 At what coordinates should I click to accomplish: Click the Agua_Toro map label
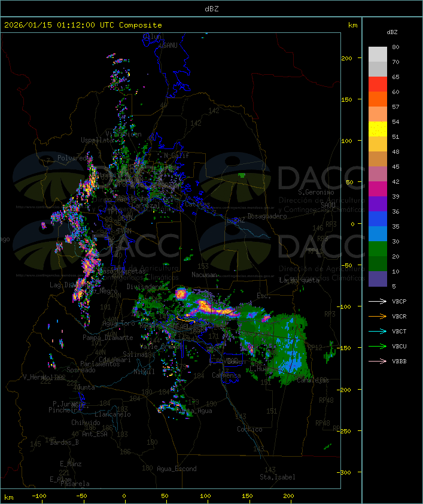[118, 324]
